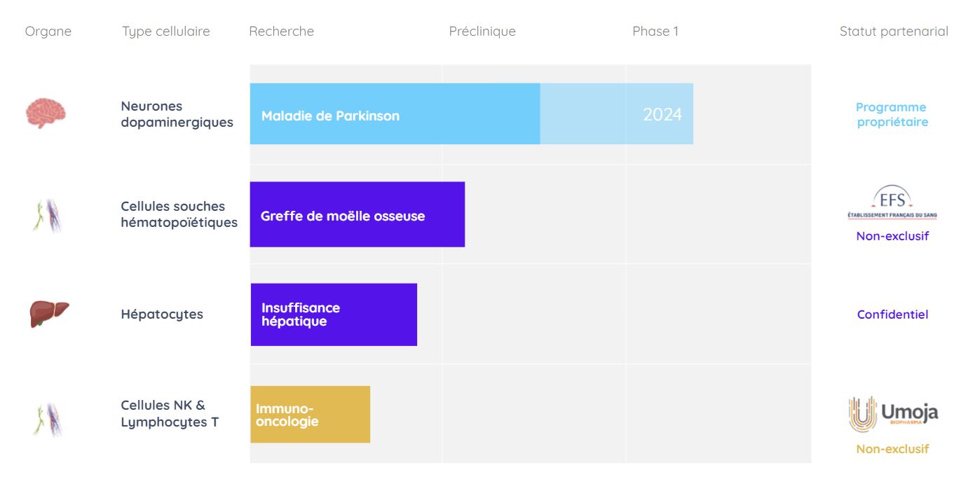Click the Insuffisance hépatique bar
The height and width of the screenshot is (498, 980).
click(x=334, y=314)
